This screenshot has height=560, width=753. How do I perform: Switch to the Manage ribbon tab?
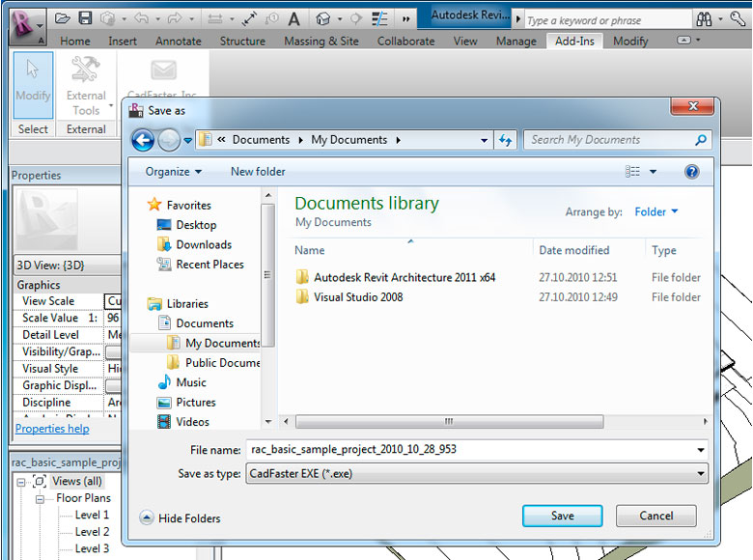516,42
